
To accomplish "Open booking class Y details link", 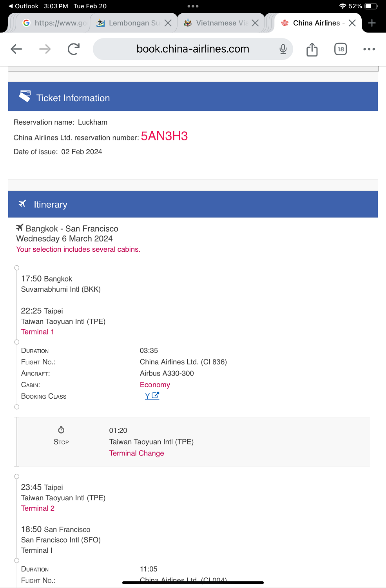I will point(152,396).
